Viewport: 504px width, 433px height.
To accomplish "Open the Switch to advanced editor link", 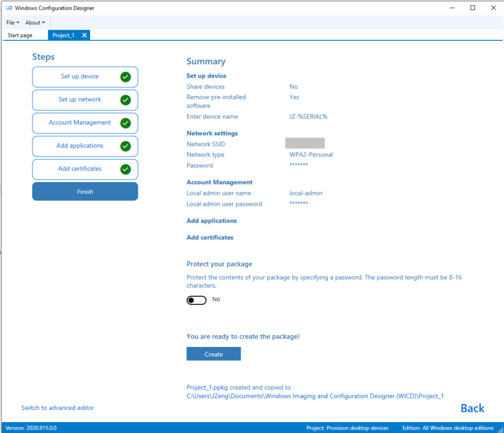I will click(x=58, y=407).
